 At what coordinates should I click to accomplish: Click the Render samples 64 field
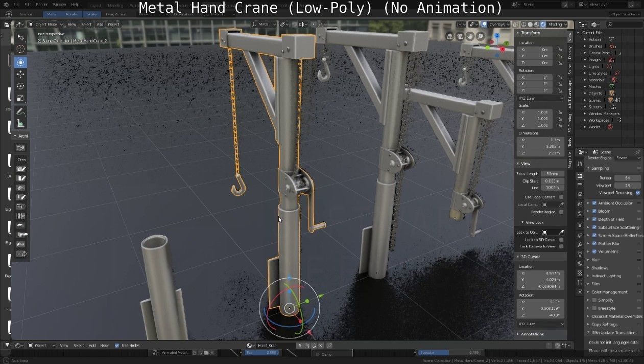tap(627, 178)
